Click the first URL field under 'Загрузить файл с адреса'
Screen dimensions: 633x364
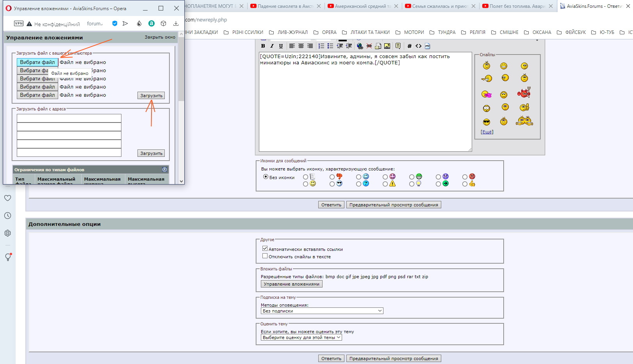69,118
